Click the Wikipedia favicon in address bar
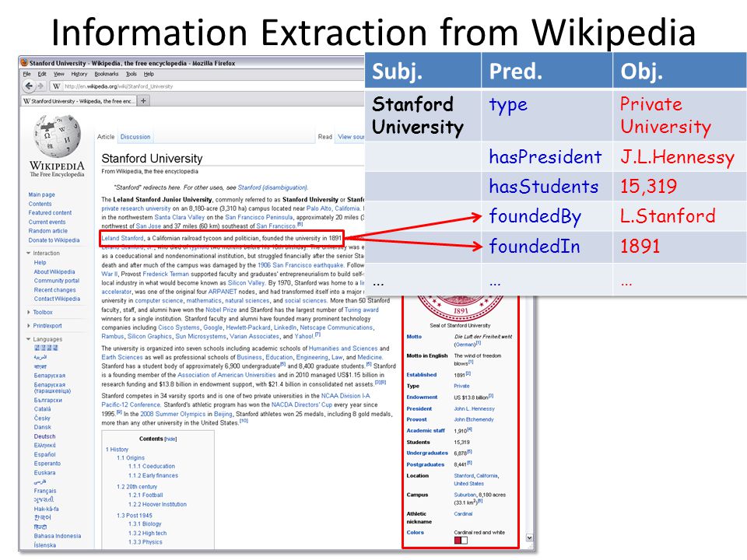 pos(57,86)
